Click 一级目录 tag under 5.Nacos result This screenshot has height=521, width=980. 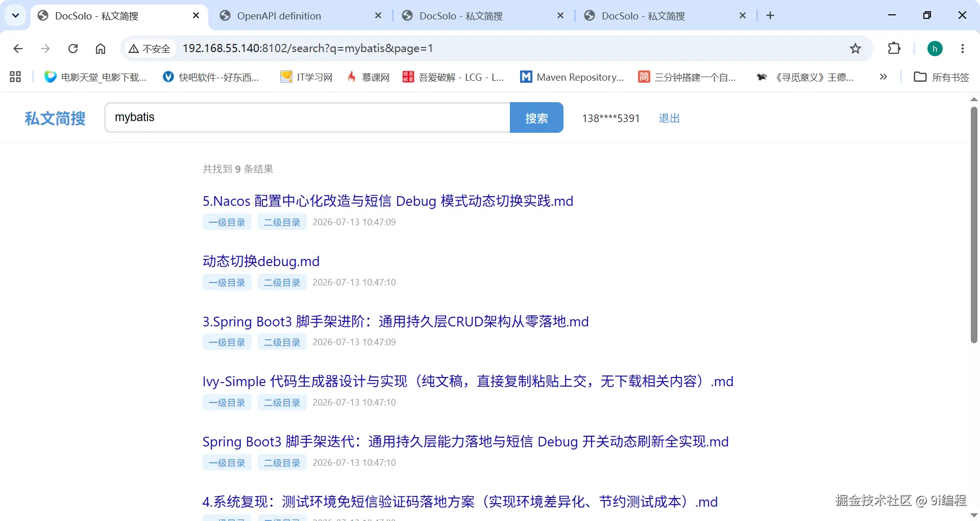point(227,222)
